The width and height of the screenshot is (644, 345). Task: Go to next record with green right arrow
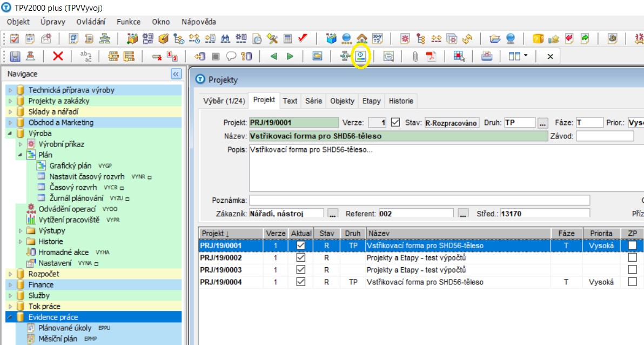point(290,56)
